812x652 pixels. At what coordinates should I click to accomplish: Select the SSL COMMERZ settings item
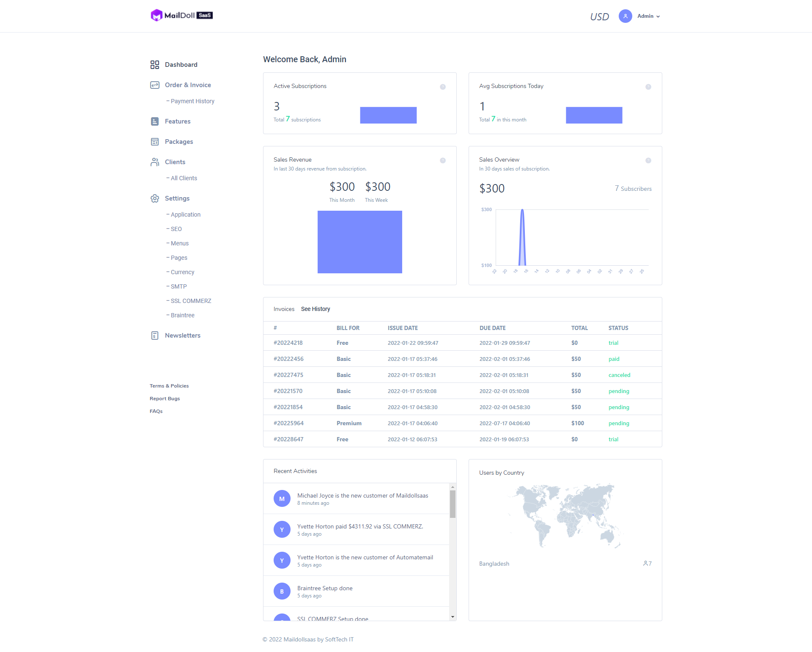(191, 301)
